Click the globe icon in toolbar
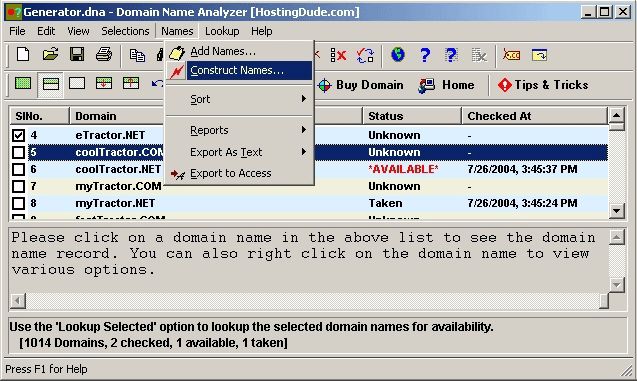 tap(398, 54)
